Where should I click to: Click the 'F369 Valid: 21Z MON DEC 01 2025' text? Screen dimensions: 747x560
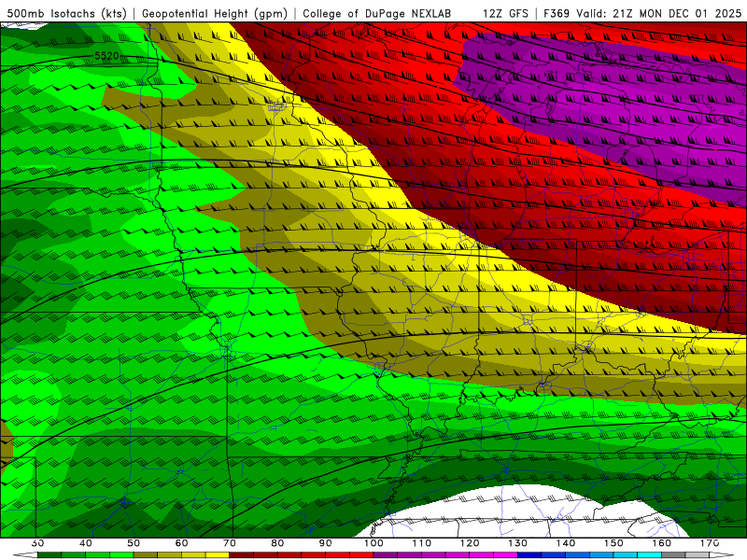click(x=642, y=13)
